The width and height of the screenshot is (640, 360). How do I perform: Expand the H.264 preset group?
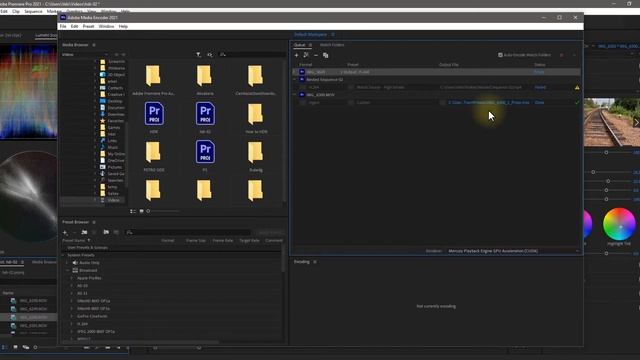[x=72, y=324]
